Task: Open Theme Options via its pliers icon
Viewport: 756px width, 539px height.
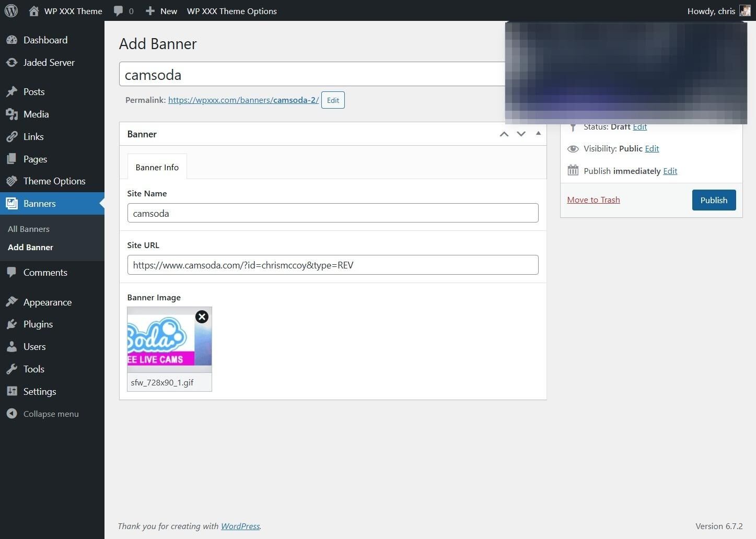Action: point(13,181)
